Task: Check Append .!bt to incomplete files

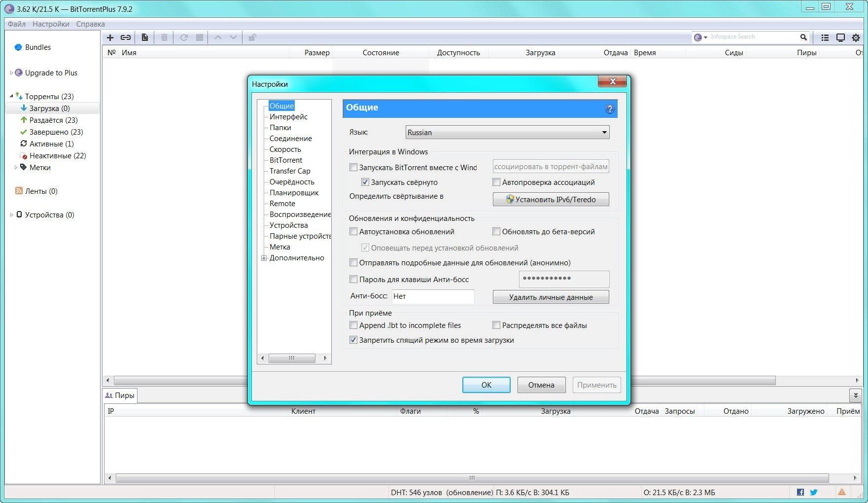Action: [x=353, y=325]
